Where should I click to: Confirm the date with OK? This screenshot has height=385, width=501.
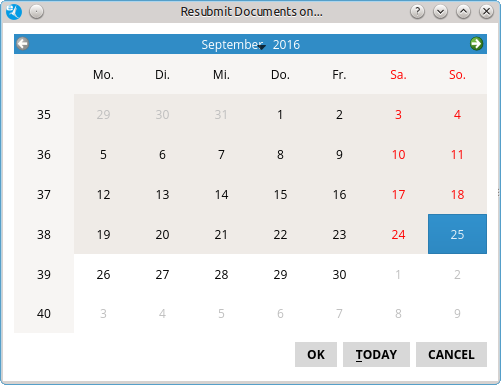[316, 354]
